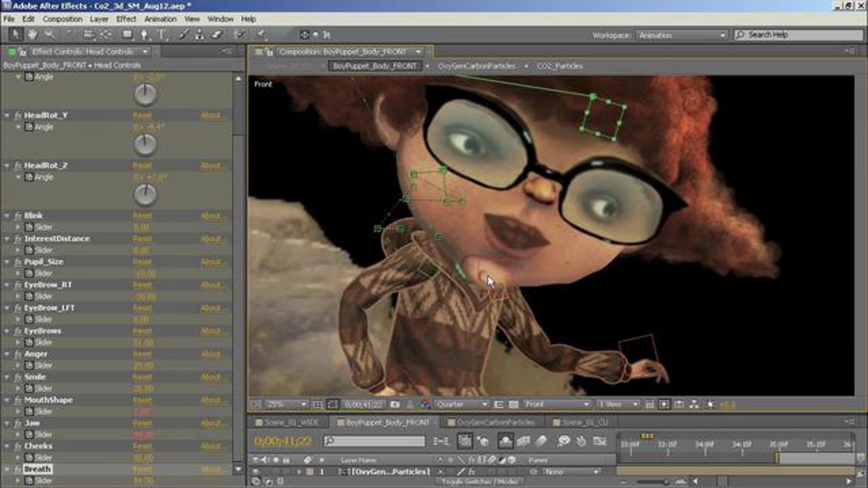Select the Zoom magnifier tool

pyautogui.click(x=49, y=35)
